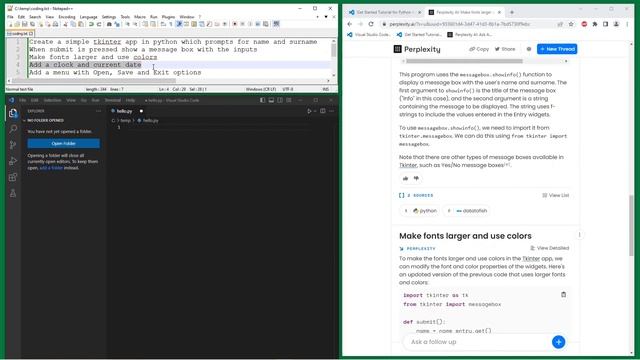640x360 pixels.
Task: Click the browser back arrow
Action: (x=350, y=24)
